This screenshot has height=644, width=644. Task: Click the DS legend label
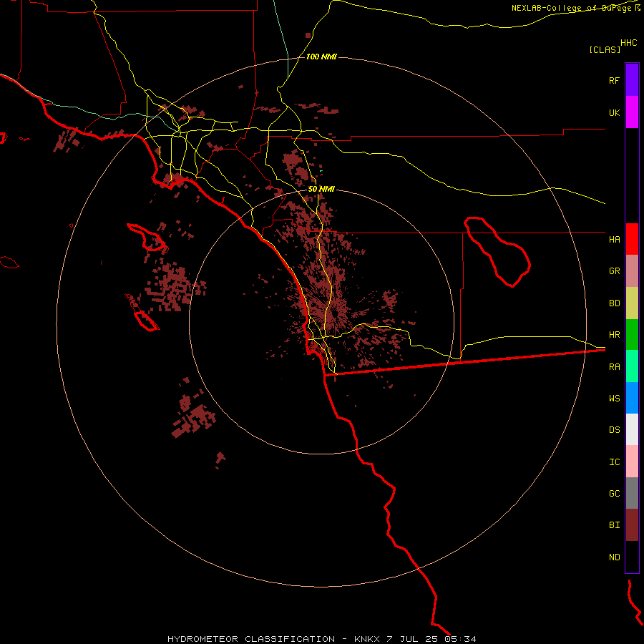(615, 430)
